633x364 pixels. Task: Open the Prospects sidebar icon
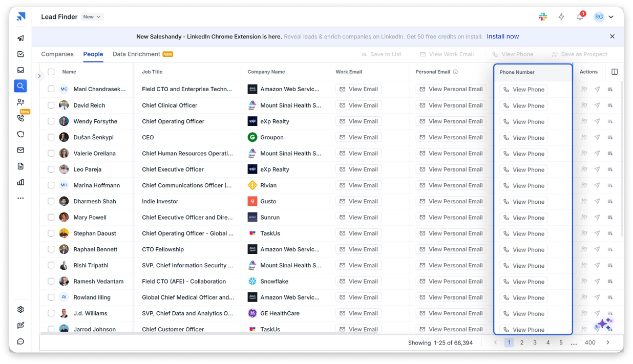pyautogui.click(x=20, y=102)
